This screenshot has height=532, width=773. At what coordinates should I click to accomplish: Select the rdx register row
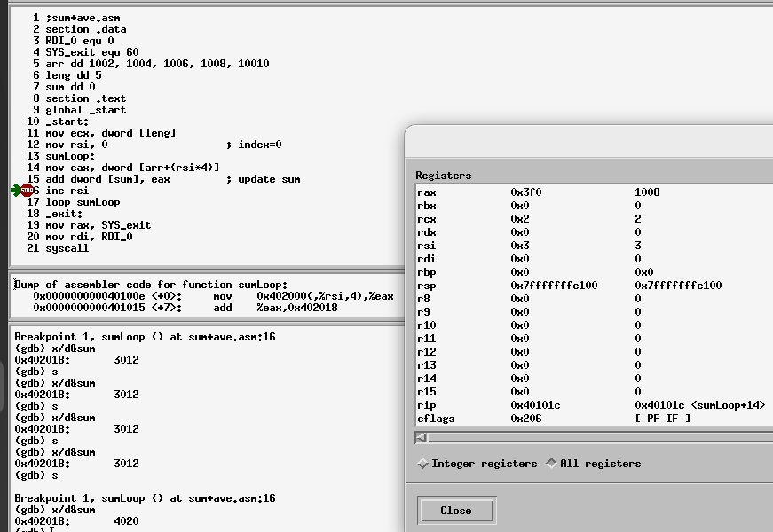[x=594, y=232]
